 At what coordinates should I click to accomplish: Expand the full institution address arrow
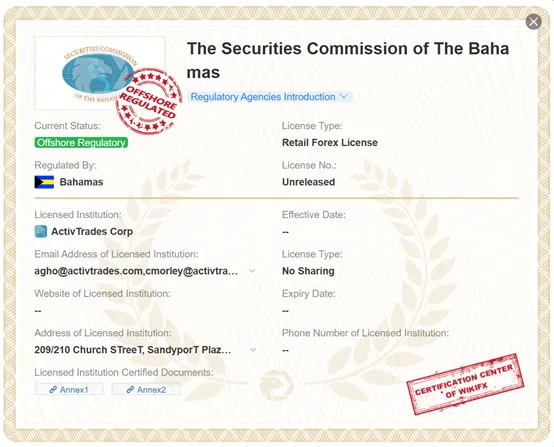(253, 350)
